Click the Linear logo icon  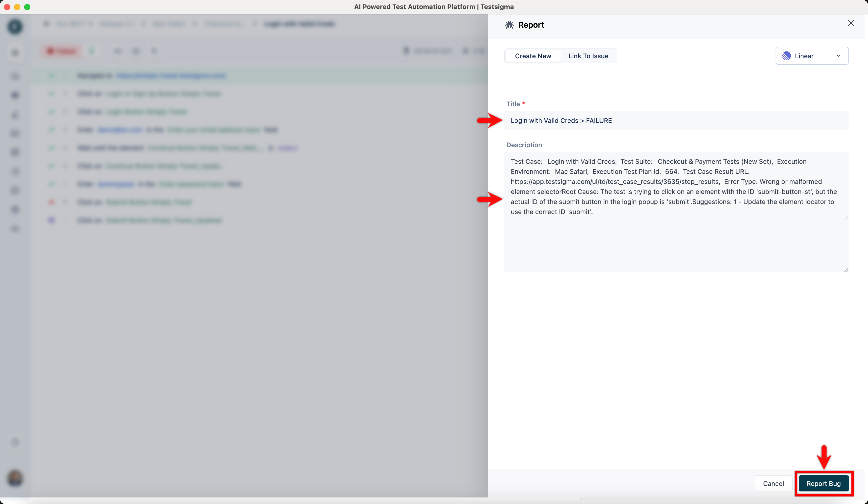pos(786,56)
